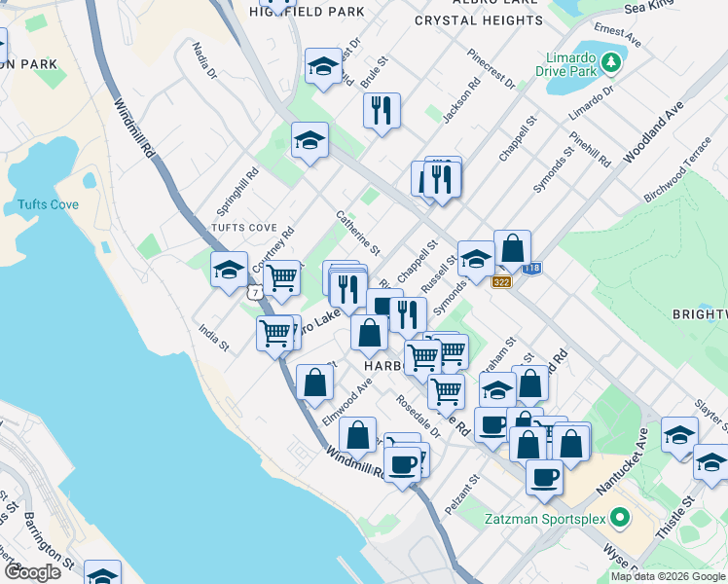Select the school marker above Springhill Rd
728x584 pixels.
(x=309, y=141)
